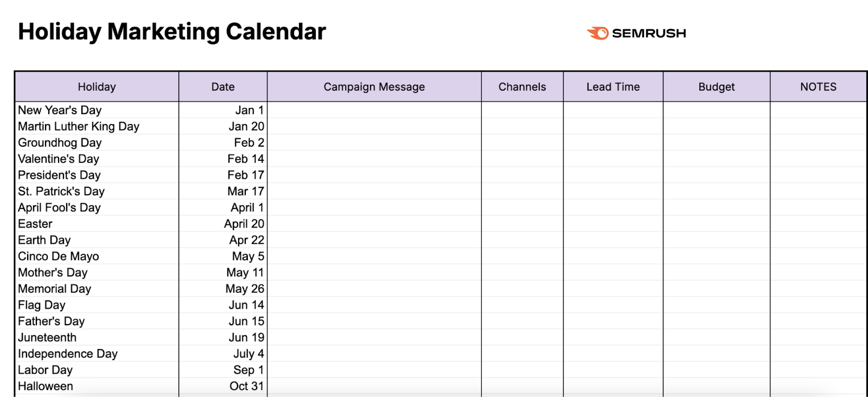Click the Campaign Message column header
This screenshot has height=397, width=868.
pos(374,87)
